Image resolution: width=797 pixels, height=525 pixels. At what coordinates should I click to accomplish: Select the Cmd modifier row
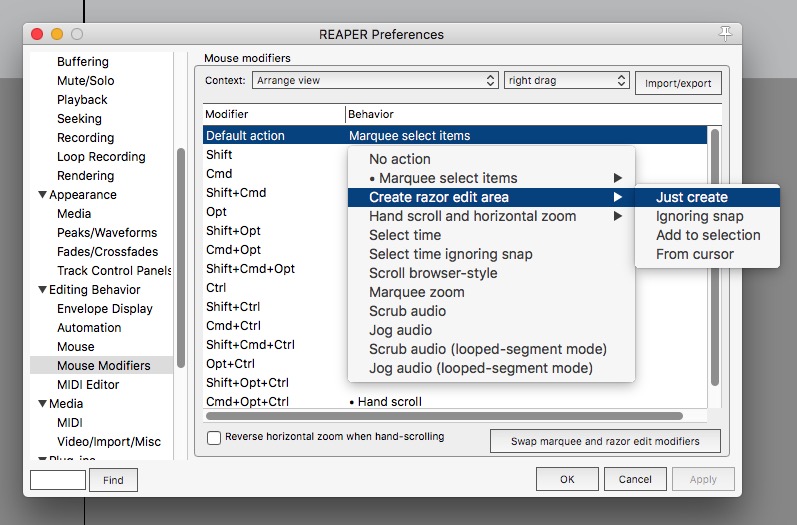tap(274, 174)
